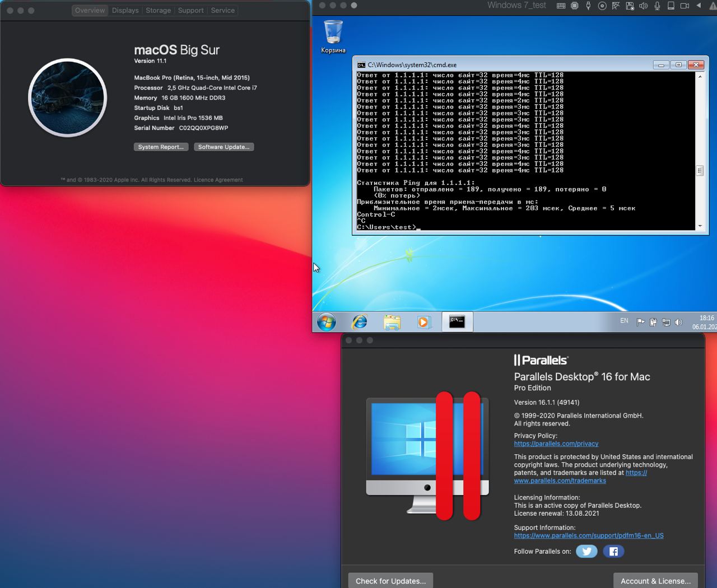Image resolution: width=717 pixels, height=588 pixels.
Task: Click the speaker sound icon in VM title bar
Action: pyautogui.click(x=643, y=6)
